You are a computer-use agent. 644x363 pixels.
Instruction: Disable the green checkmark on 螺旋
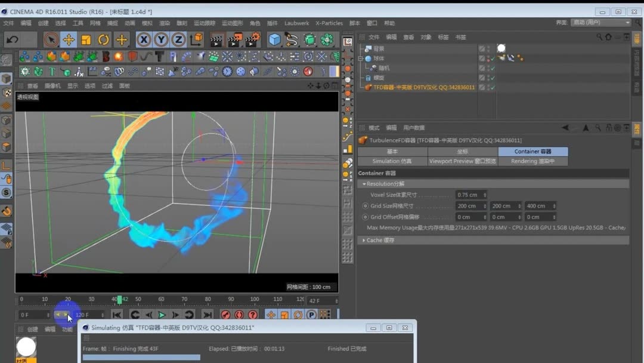[491, 77]
